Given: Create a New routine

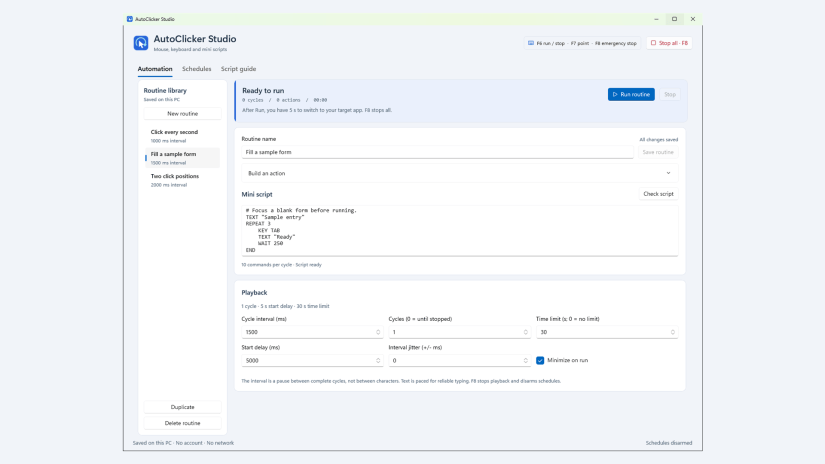Looking at the screenshot, I should (x=183, y=114).
